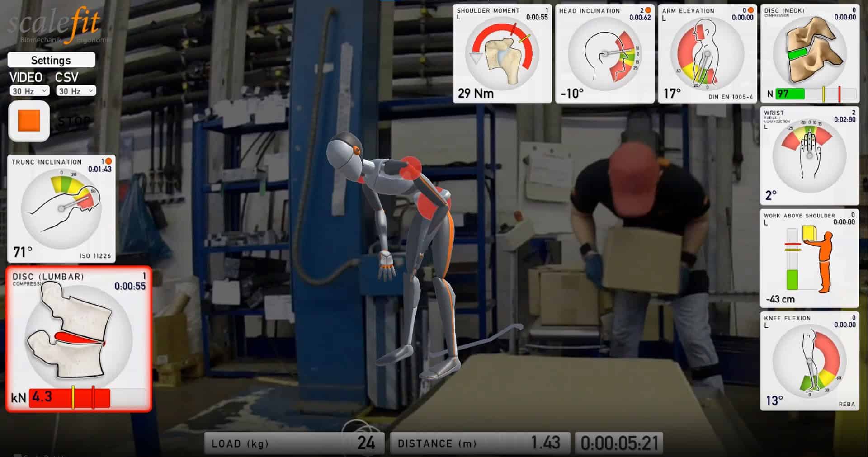Click the orange STOP recording button
Screen dimensions: 868x457
29,121
